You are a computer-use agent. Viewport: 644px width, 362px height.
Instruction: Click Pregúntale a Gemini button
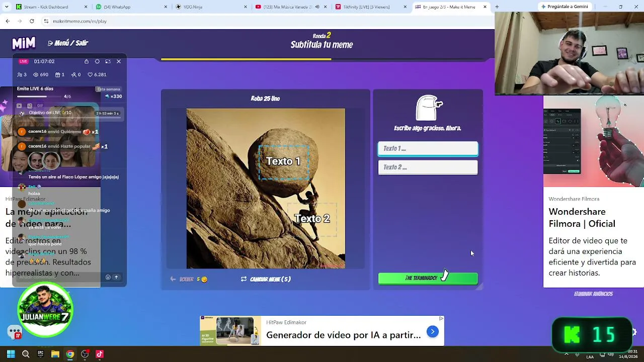click(565, 7)
